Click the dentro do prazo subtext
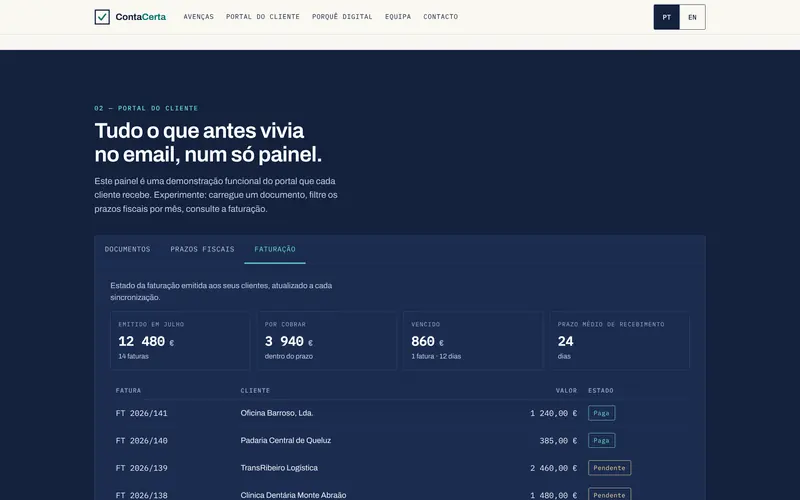 point(289,356)
